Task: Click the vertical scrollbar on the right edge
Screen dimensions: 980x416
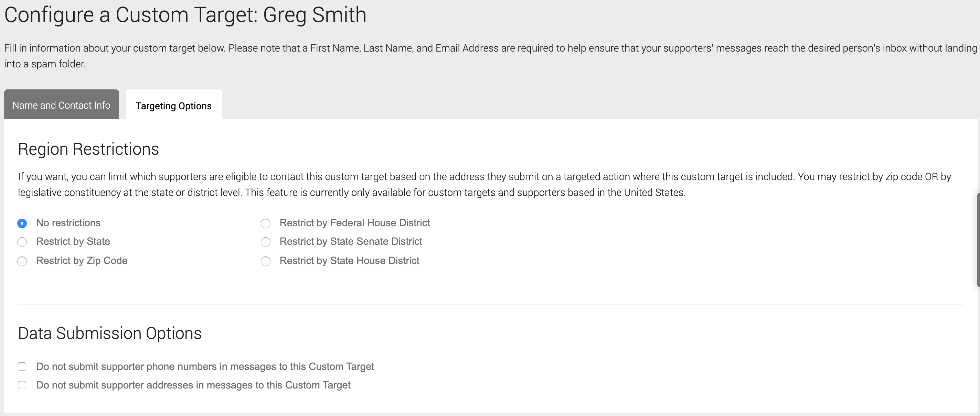Action: pyautogui.click(x=978, y=240)
